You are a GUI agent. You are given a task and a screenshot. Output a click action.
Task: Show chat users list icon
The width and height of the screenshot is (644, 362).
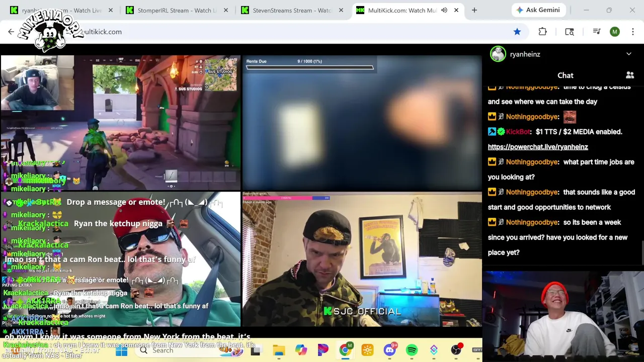click(x=629, y=75)
